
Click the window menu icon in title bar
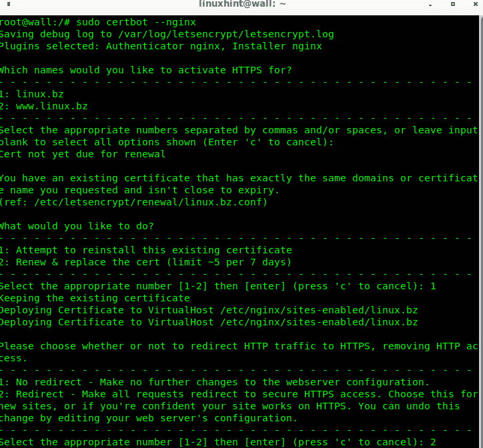pos(8,4)
